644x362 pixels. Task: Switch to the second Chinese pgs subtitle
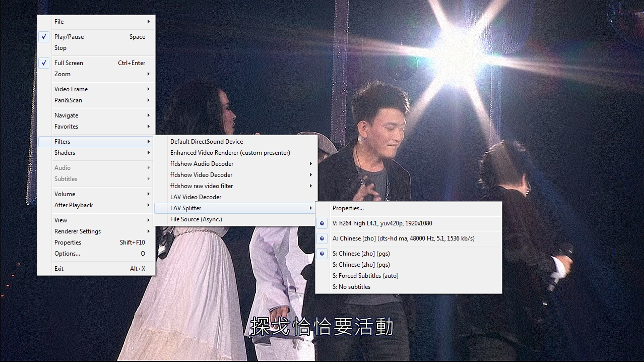361,265
